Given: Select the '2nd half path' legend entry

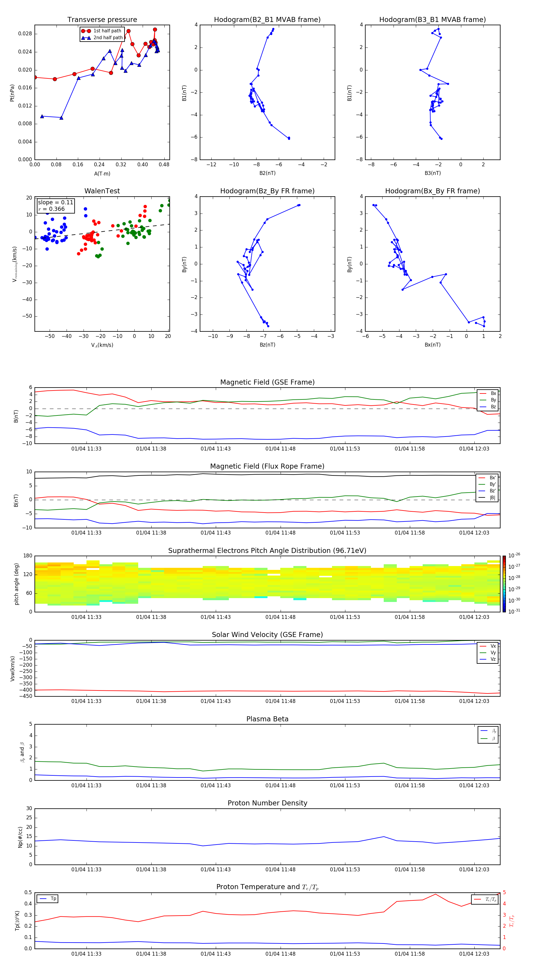Looking at the screenshot, I should pos(102,38).
